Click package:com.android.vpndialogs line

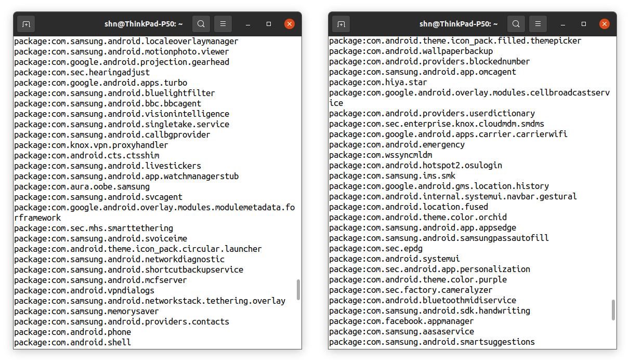pyautogui.click(x=84, y=290)
